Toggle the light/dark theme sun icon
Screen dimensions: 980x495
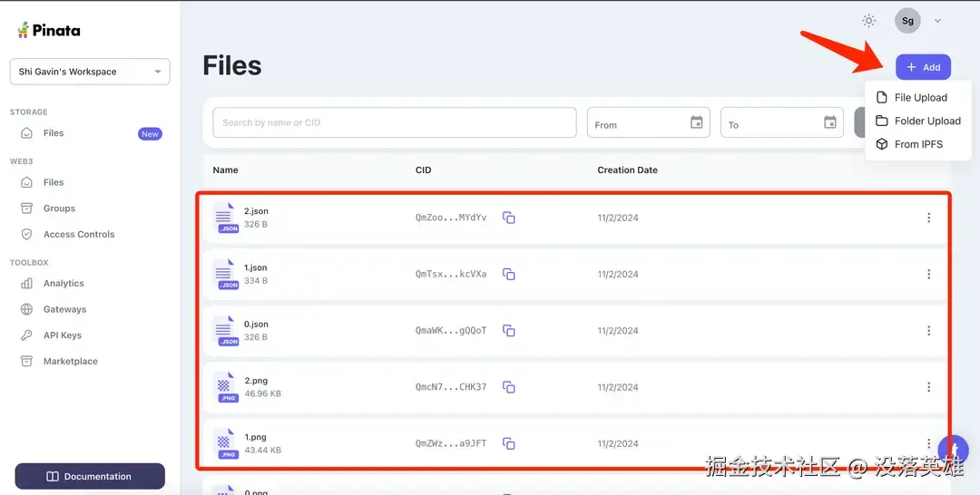868,21
